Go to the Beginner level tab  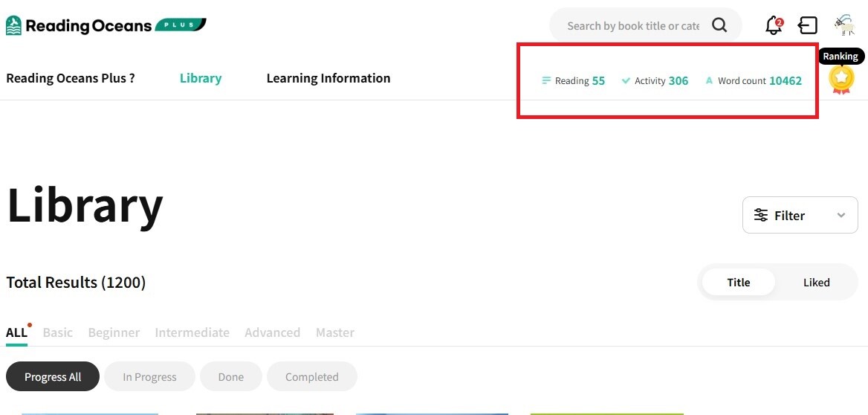click(x=114, y=332)
